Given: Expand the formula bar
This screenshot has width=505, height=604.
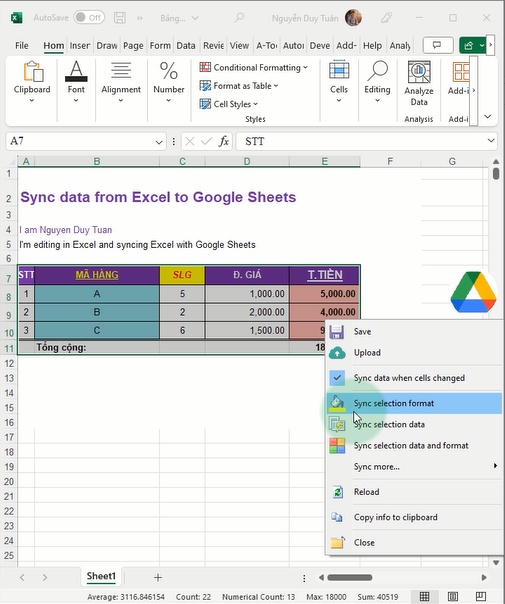Looking at the screenshot, I should pyautogui.click(x=491, y=141).
